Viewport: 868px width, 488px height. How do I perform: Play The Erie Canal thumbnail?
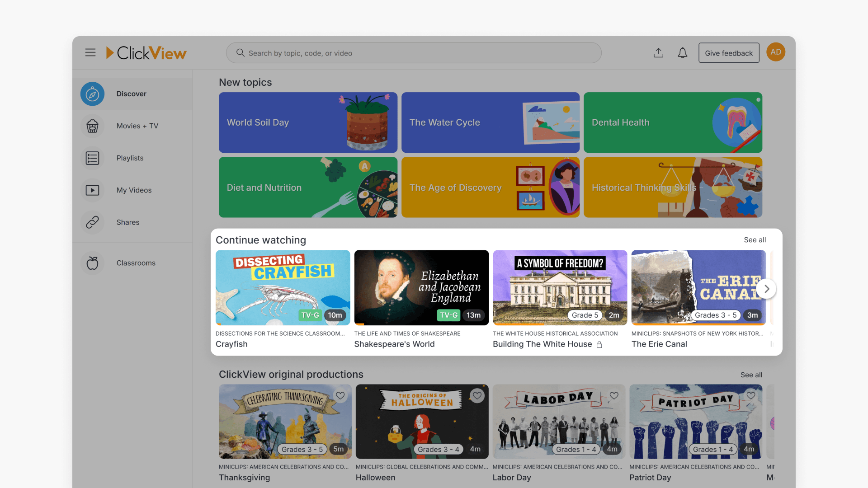coord(698,287)
